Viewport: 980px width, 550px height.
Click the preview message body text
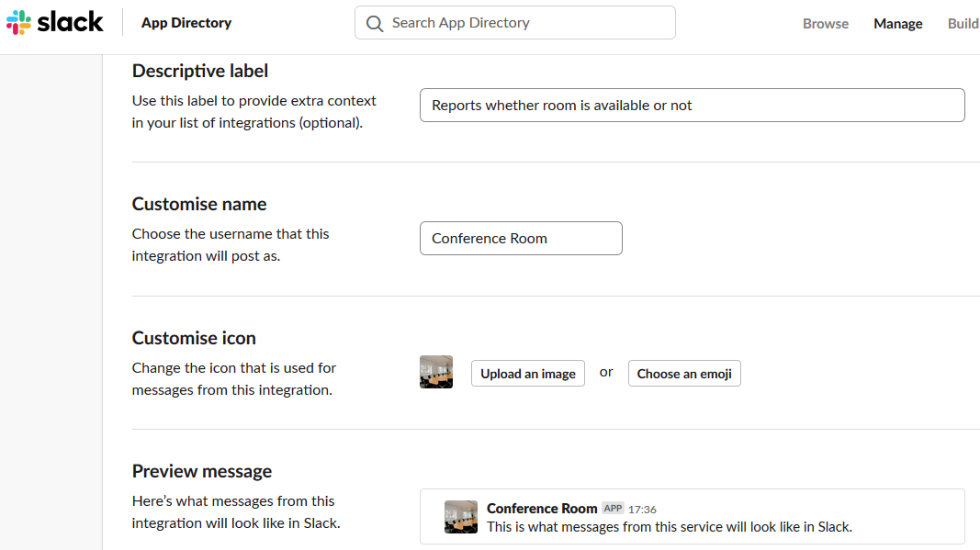pyautogui.click(x=669, y=527)
